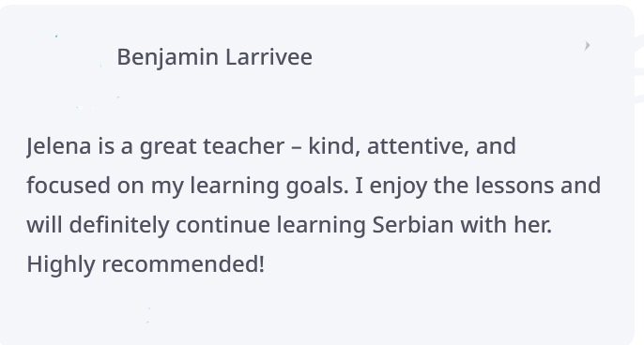The height and width of the screenshot is (345, 644).
Task: Open reviewer name Benjamin Larrivee
Action: pos(214,57)
